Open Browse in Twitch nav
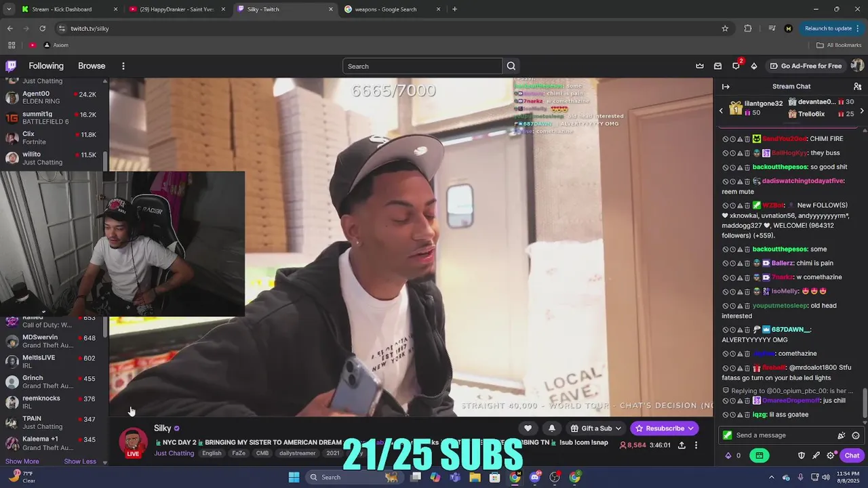Viewport: 868px width, 488px height. 92,66
